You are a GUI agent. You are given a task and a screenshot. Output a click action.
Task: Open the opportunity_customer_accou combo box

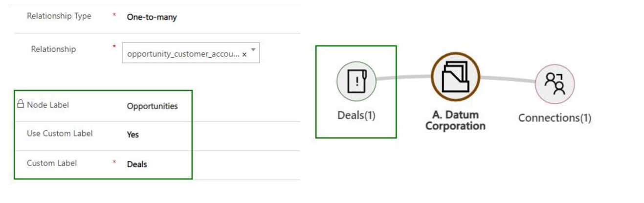tap(191, 53)
